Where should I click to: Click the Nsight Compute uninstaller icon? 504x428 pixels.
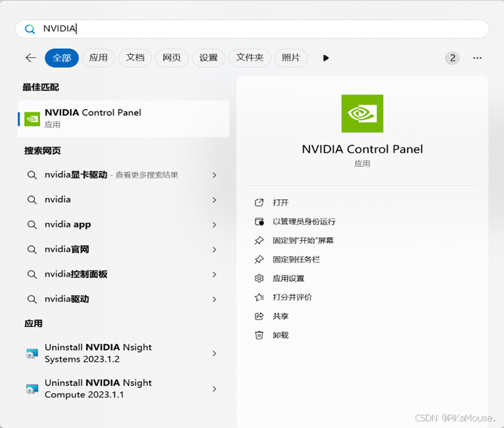point(32,389)
